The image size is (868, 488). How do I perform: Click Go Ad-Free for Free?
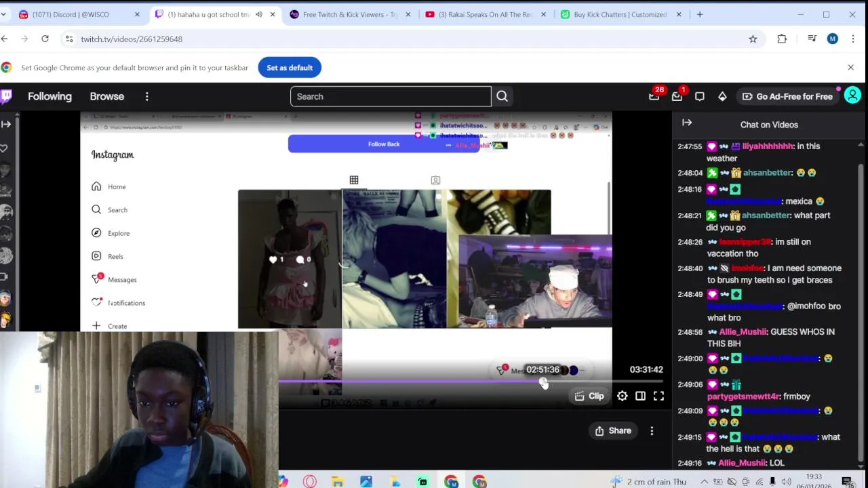[x=787, y=96]
